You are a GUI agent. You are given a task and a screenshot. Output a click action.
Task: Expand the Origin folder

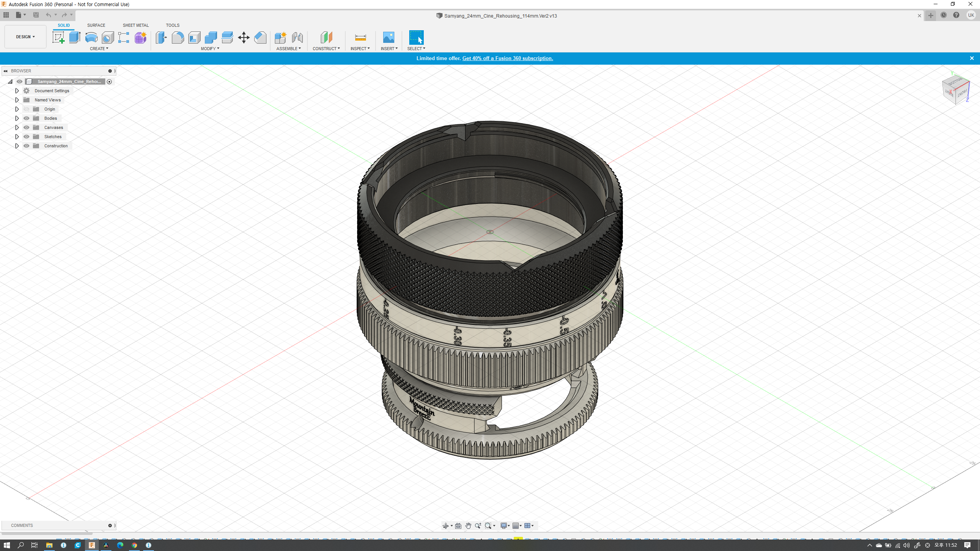pos(17,109)
